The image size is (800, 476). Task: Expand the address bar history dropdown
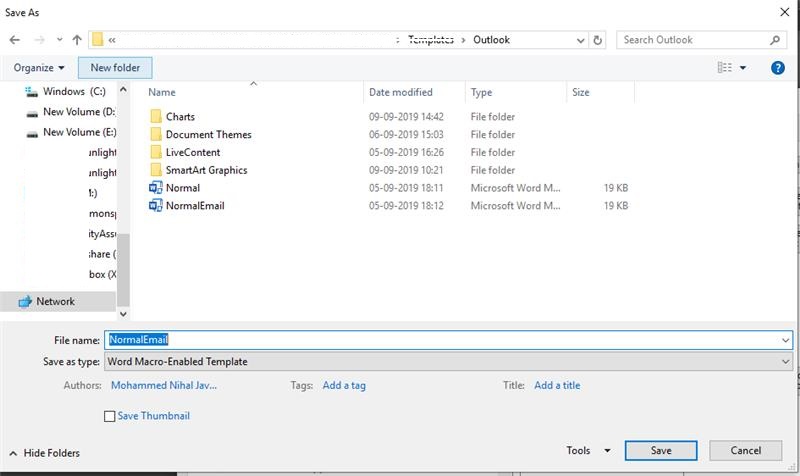coord(580,40)
